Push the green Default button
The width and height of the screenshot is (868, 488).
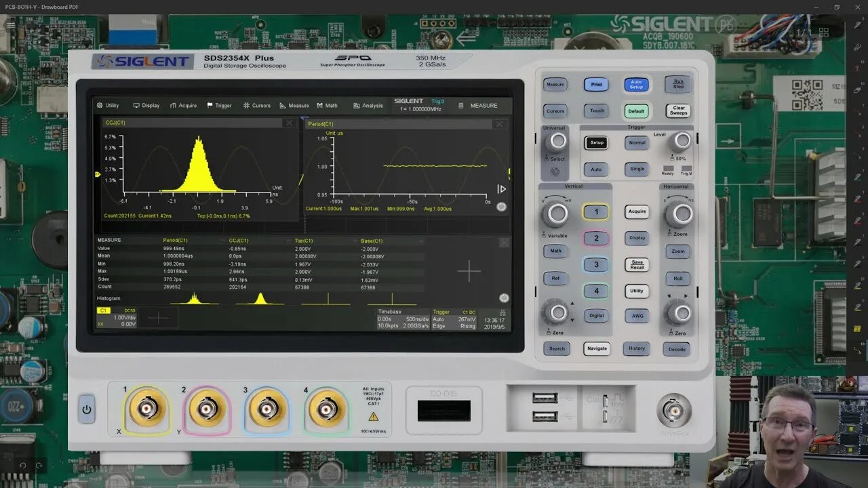[636, 111]
